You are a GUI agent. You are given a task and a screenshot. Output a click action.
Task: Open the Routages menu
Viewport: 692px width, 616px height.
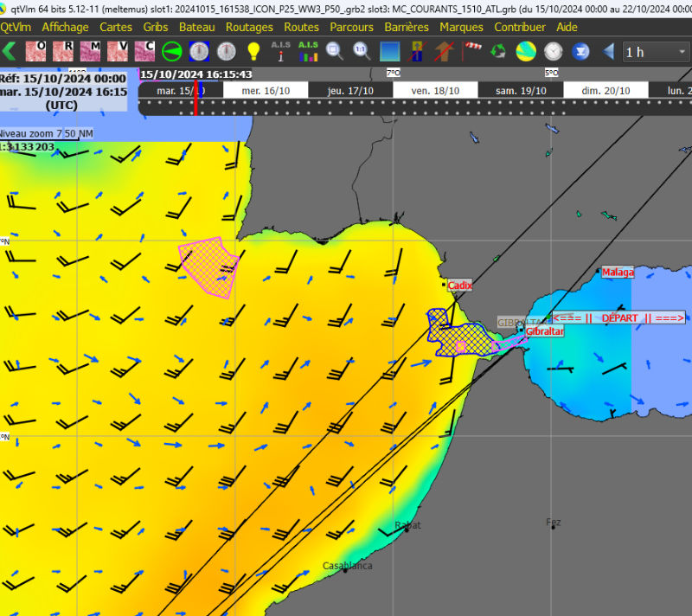tap(249, 27)
